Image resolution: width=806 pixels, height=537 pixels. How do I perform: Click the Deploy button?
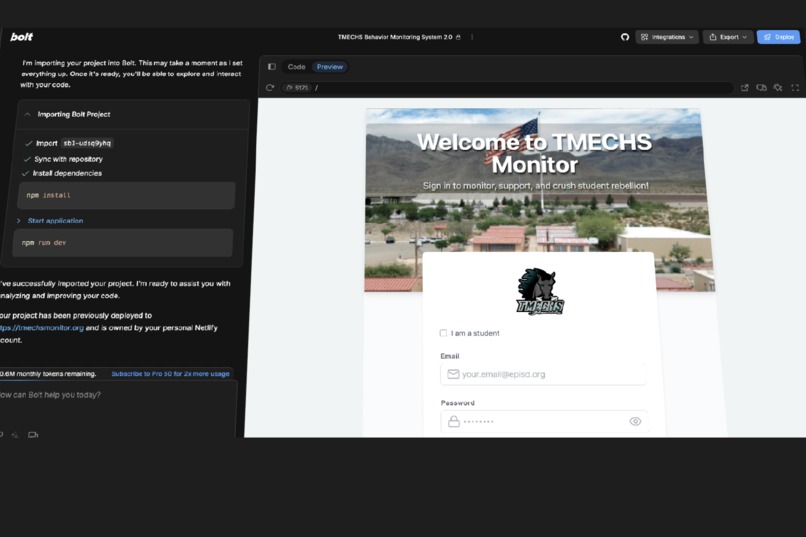click(x=778, y=37)
